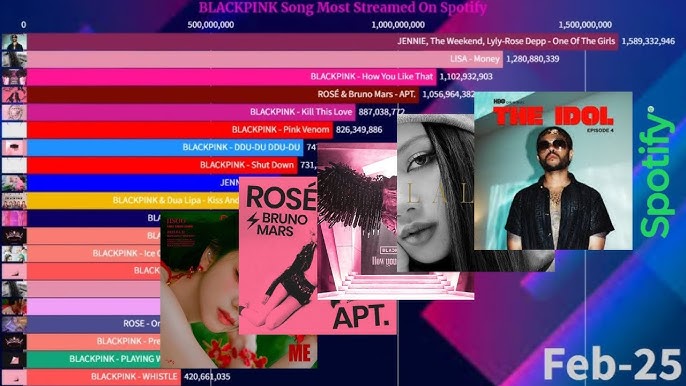686x386 pixels.
Task: Click BLACKPINK - DDU-DU DDU-DU label
Action: click(242, 147)
